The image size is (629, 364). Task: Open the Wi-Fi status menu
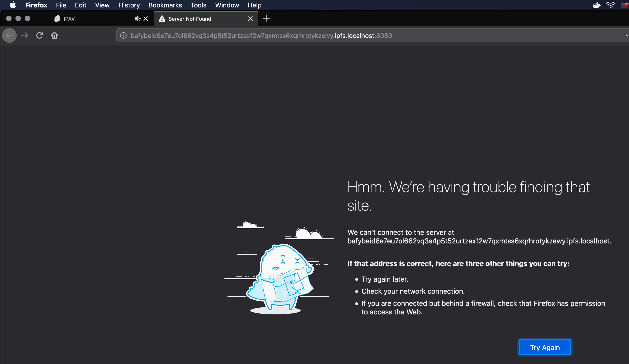pos(611,5)
